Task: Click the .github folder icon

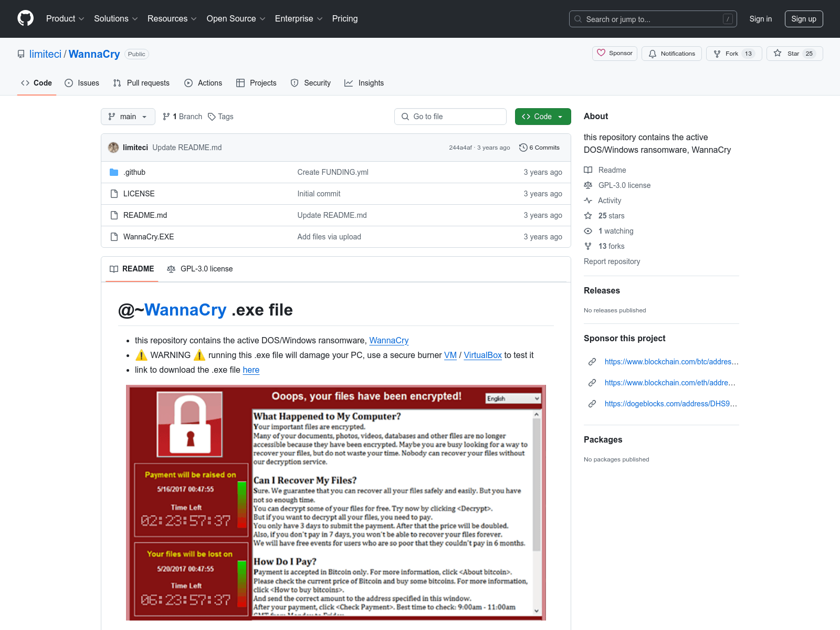Action: tap(114, 172)
